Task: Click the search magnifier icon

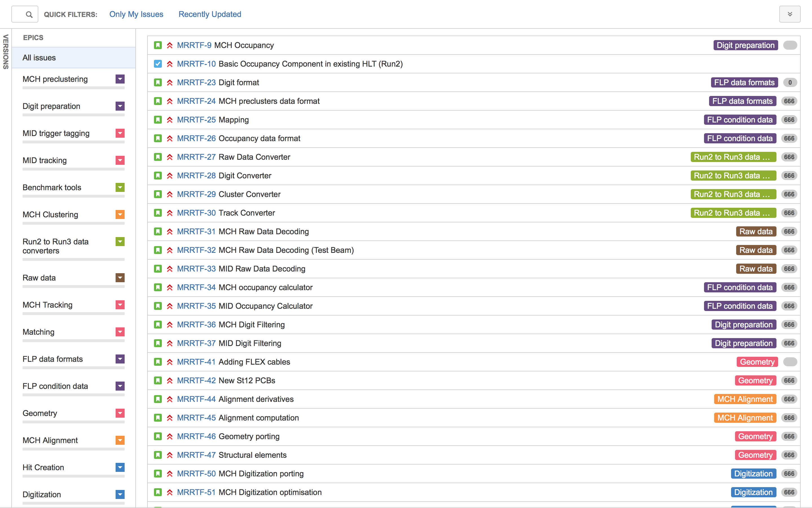Action: click(29, 14)
